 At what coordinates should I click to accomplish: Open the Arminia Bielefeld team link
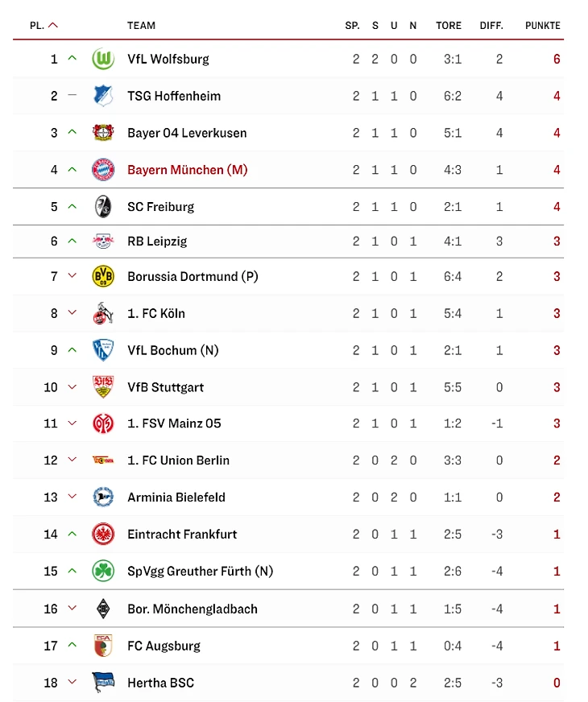click(176, 498)
